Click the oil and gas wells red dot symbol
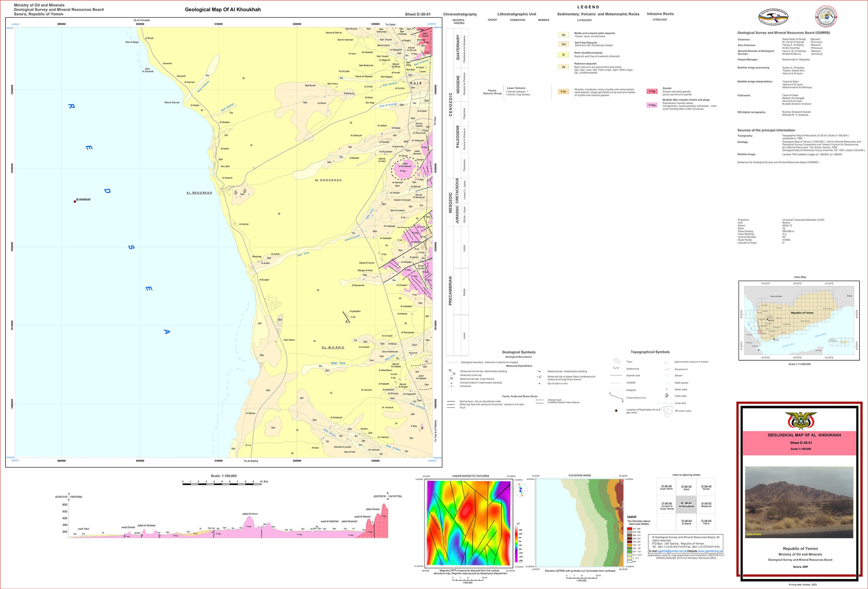 click(x=616, y=411)
